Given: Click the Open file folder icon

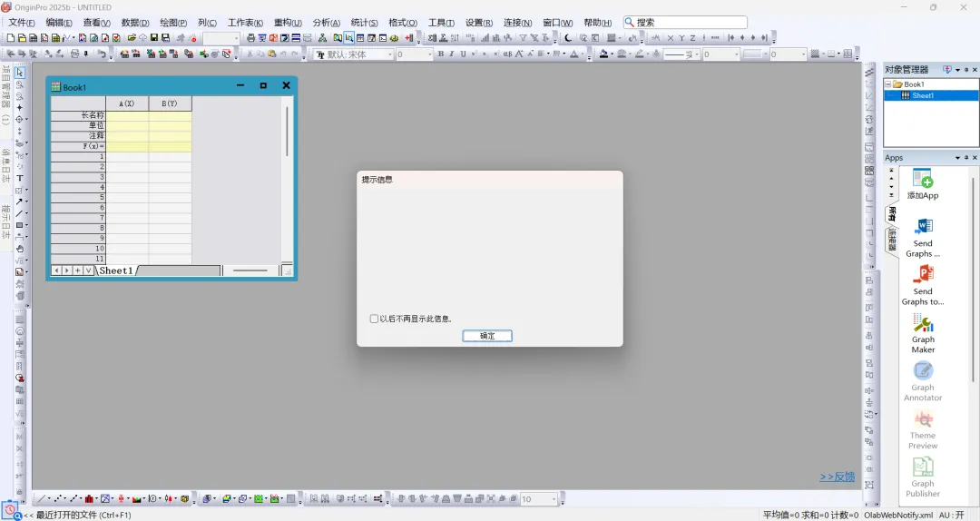Looking at the screenshot, I should [x=132, y=38].
